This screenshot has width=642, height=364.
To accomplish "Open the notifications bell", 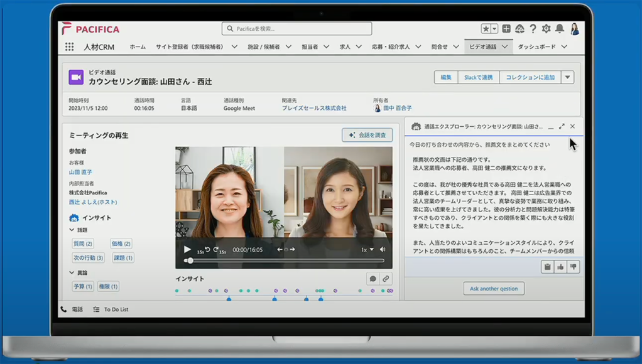I will click(559, 29).
